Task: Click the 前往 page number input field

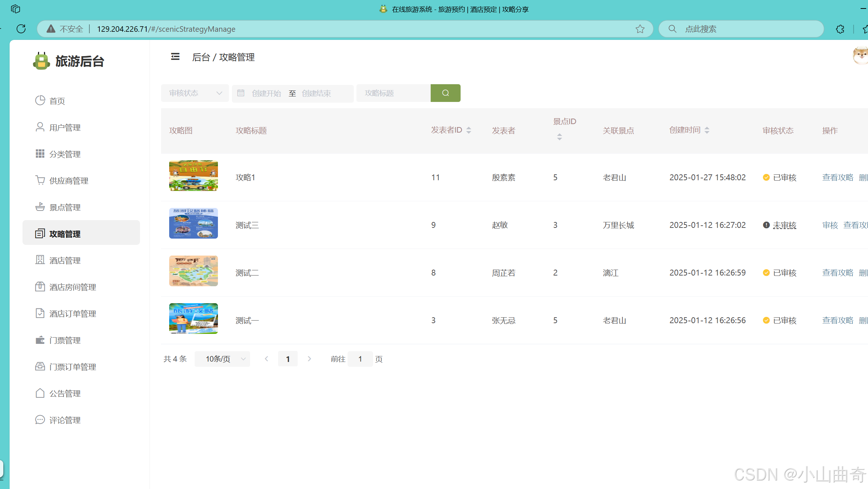Action: (360, 359)
